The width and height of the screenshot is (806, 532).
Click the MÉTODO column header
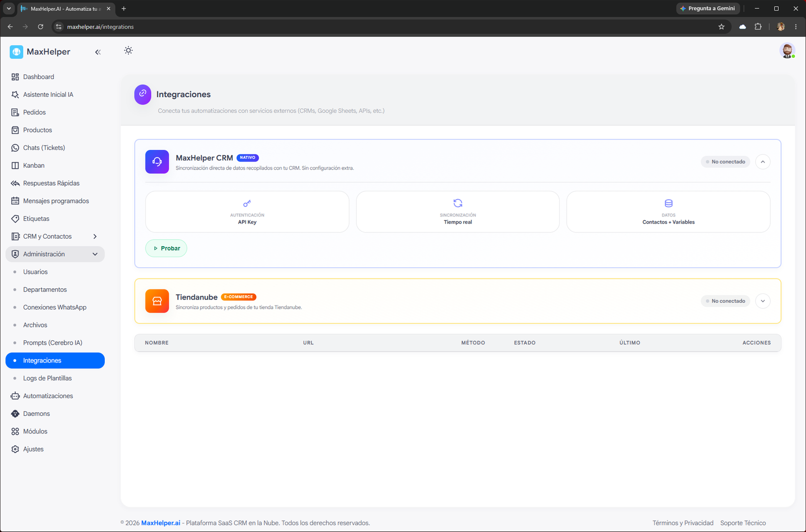click(x=473, y=343)
